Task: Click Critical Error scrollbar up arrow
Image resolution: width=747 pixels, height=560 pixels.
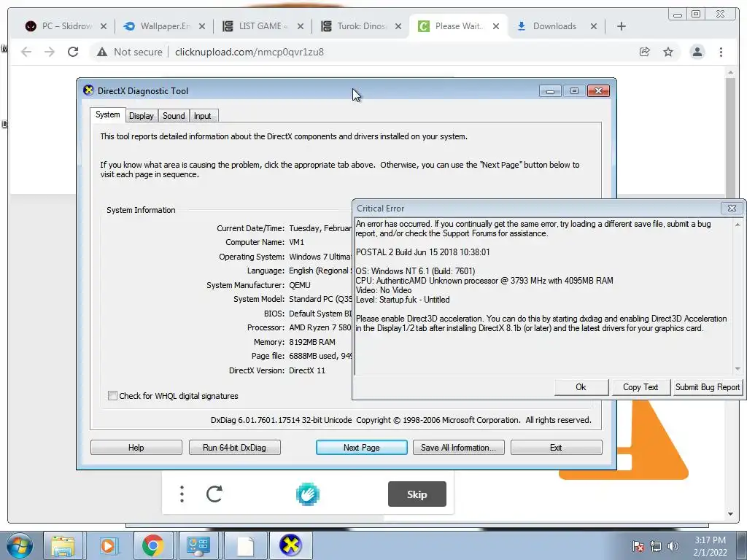Action: [738, 225]
